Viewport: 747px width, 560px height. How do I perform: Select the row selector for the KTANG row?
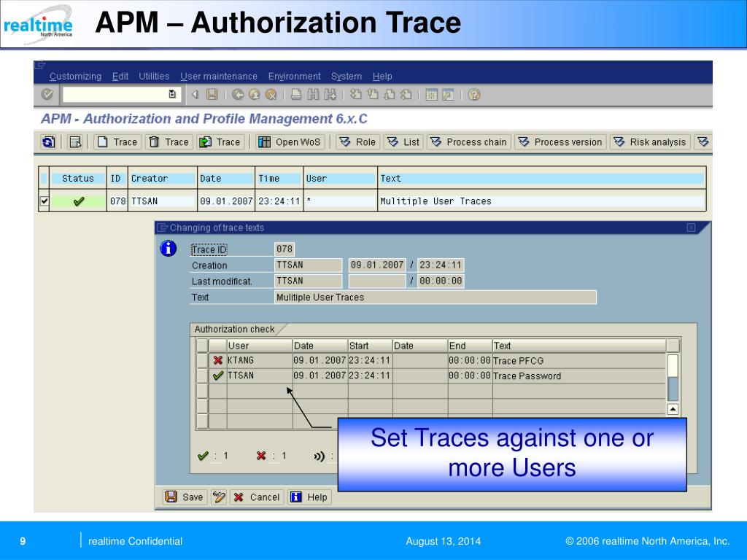pyautogui.click(x=203, y=360)
